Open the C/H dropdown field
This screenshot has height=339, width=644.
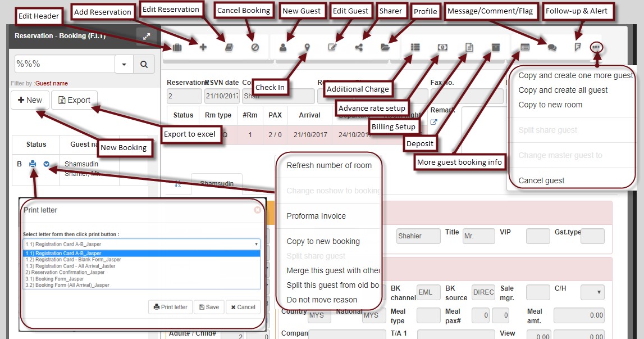point(592,292)
